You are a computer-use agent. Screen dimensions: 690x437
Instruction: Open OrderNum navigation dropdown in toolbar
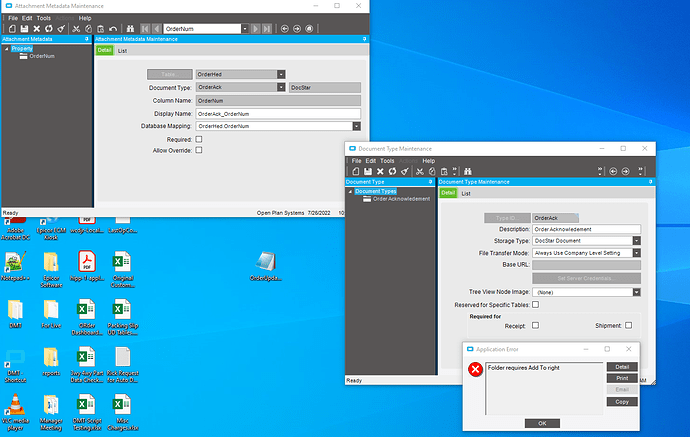point(245,29)
